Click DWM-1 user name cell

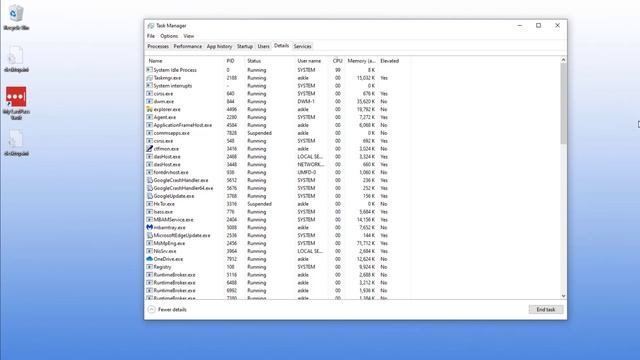[x=306, y=101]
